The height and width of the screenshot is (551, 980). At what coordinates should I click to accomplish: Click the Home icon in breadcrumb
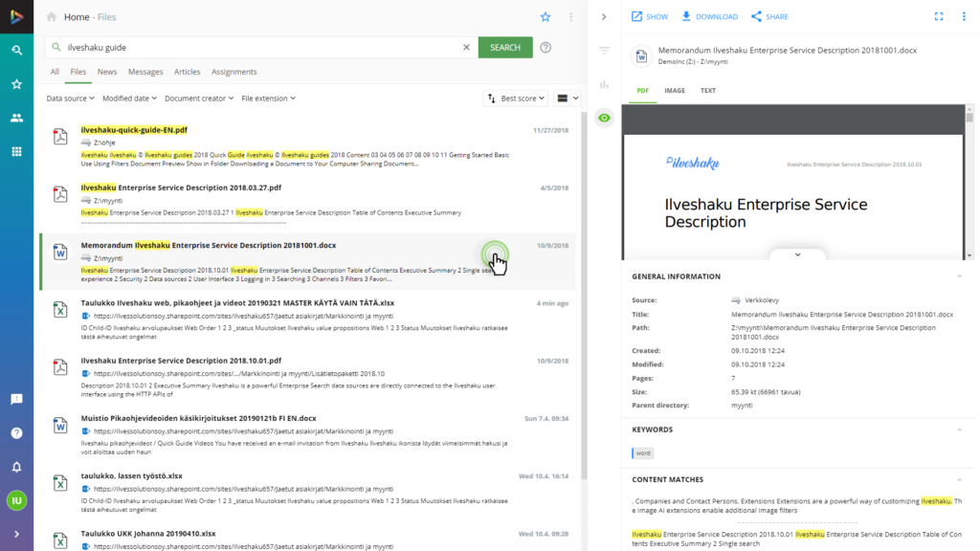[52, 17]
